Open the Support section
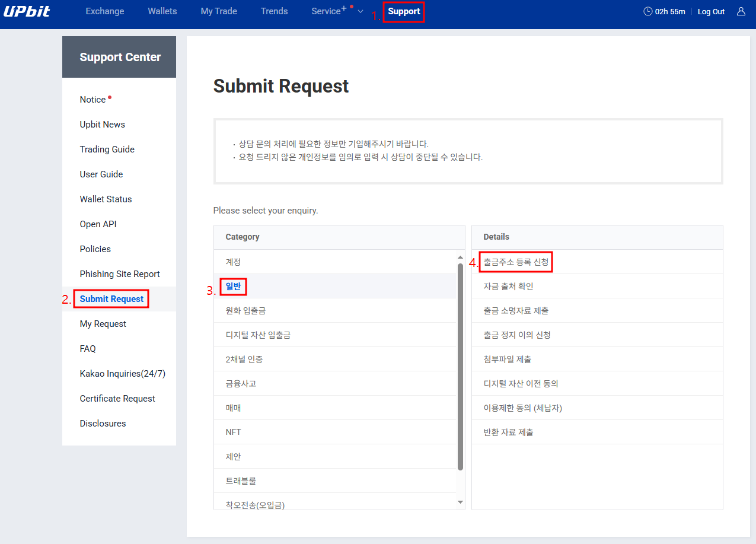Viewport: 756px width, 544px height. 404,11
